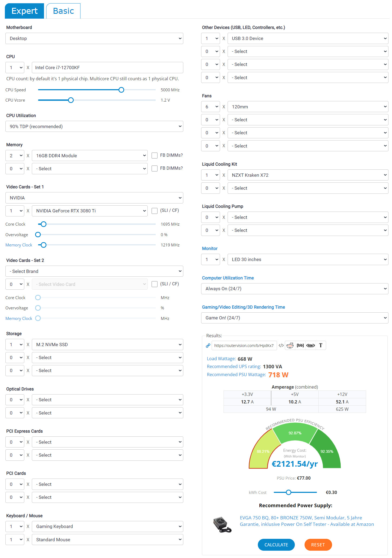
Task: Click the Intel Core i7-12700KF CPU field
Action: coord(107,68)
